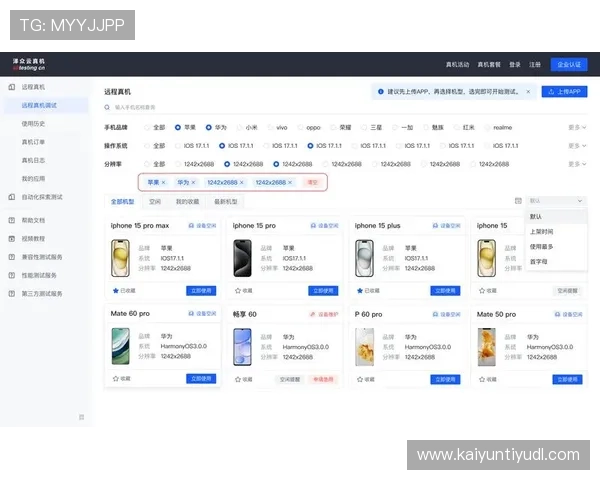600x480 pixels.
Task: Expand 更多 in 操作系统 row
Action: [x=577, y=146]
